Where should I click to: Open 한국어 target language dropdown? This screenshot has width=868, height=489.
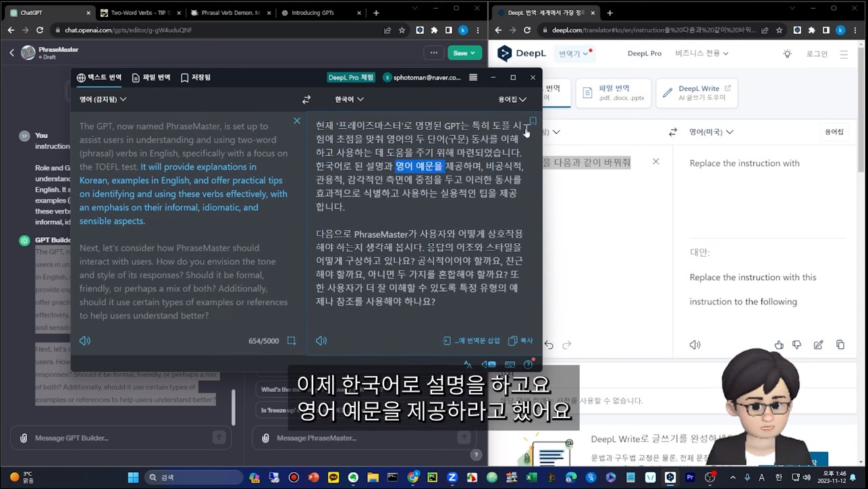pyautogui.click(x=350, y=99)
